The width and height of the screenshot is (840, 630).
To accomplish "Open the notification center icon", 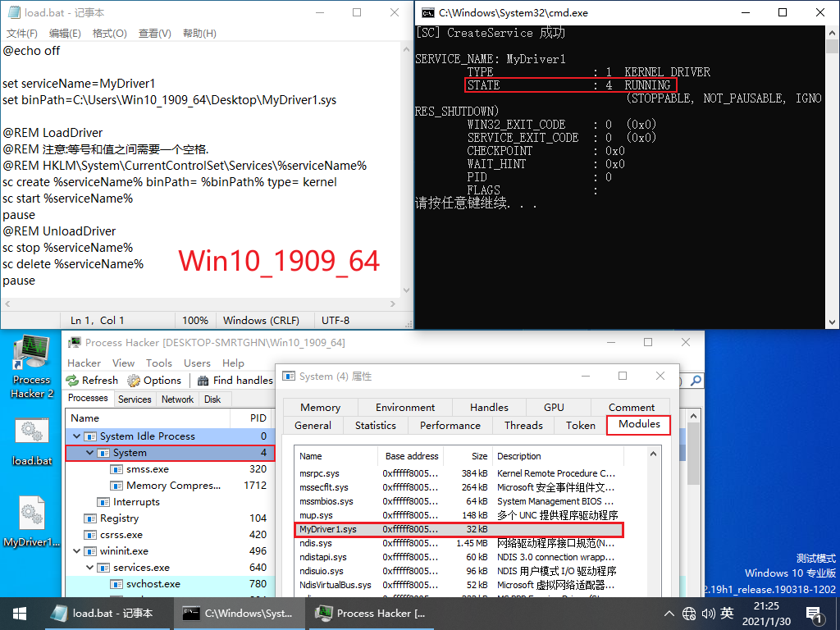I will 814,615.
